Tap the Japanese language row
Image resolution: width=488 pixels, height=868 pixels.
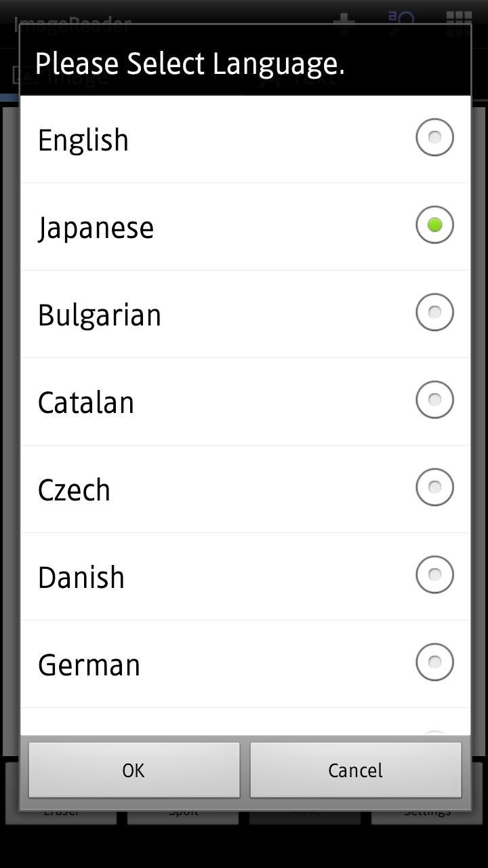tap(245, 226)
